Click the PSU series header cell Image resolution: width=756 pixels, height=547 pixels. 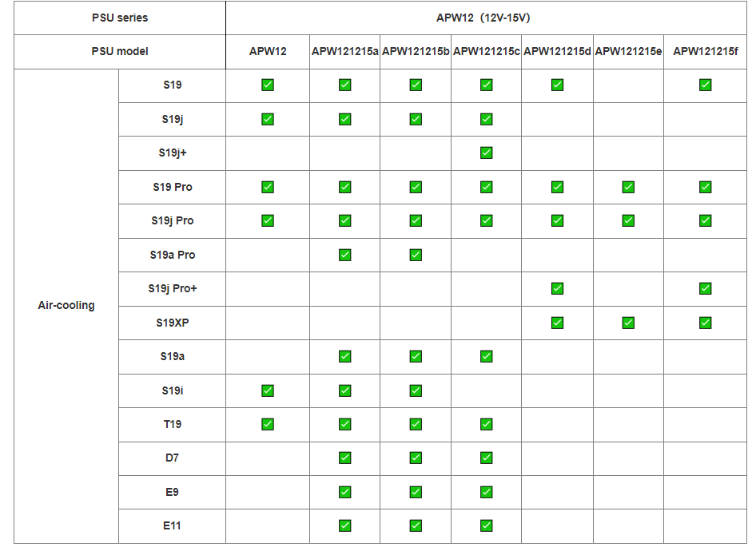coord(120,18)
